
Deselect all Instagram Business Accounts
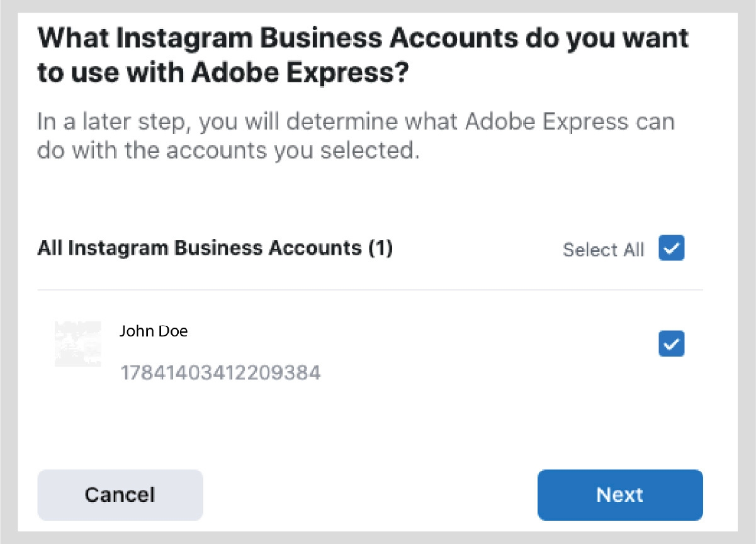pyautogui.click(x=671, y=248)
